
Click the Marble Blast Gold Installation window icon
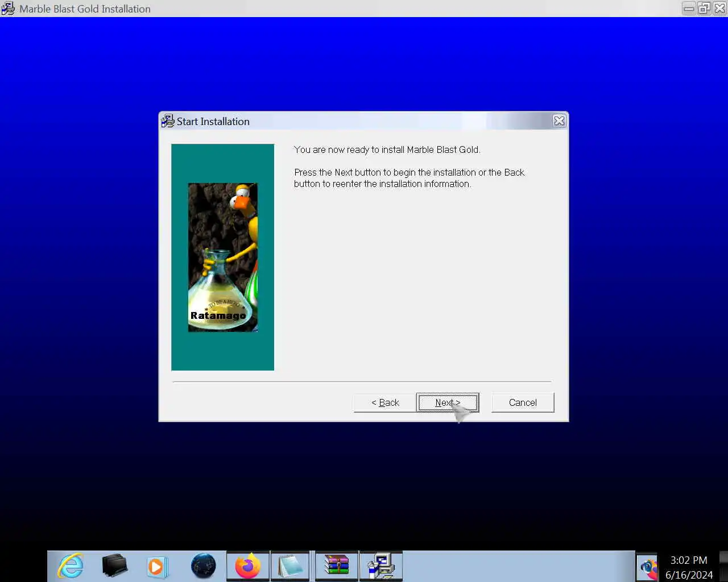[x=8, y=9]
